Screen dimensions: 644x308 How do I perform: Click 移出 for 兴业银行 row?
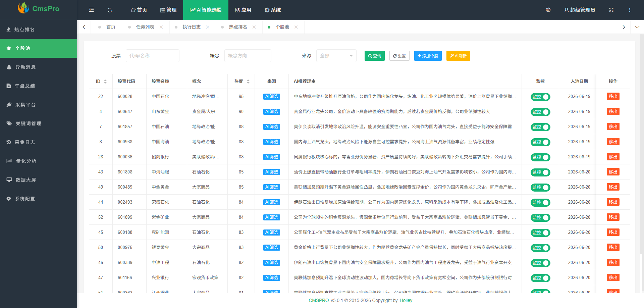pos(613,277)
